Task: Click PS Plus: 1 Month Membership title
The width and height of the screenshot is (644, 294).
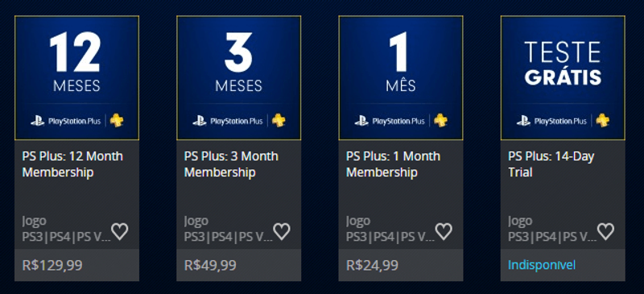Action: coord(393,164)
